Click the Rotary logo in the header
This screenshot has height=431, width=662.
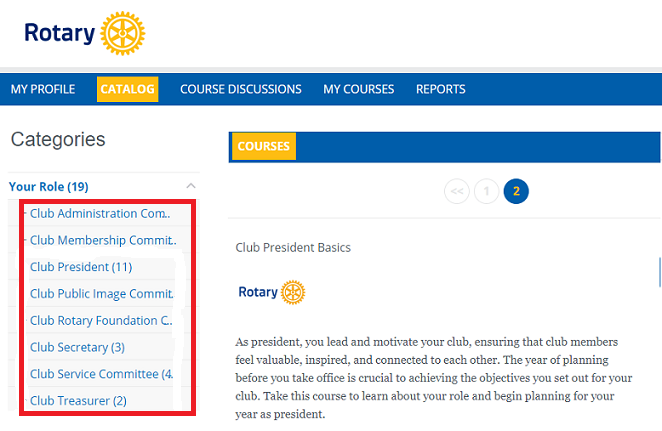(x=85, y=35)
